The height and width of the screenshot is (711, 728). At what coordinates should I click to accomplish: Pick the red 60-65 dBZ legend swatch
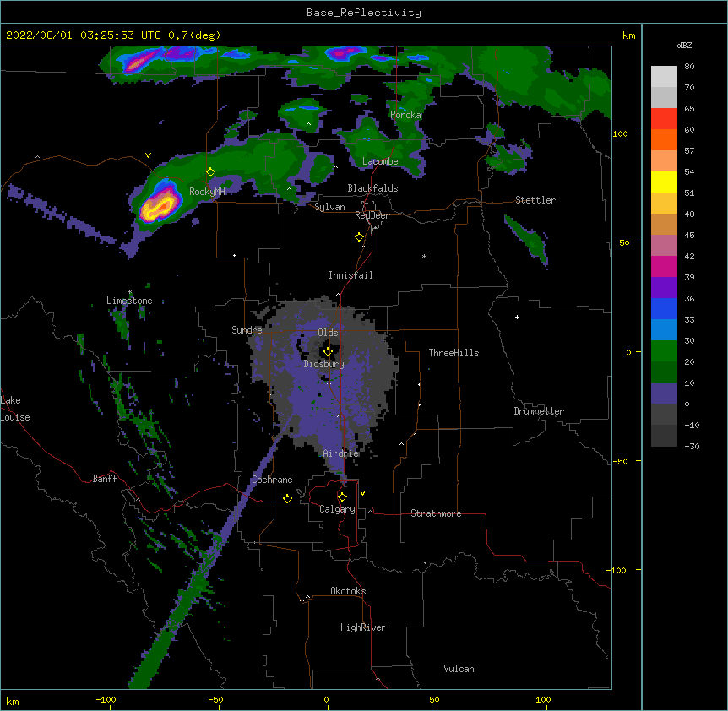[664, 119]
